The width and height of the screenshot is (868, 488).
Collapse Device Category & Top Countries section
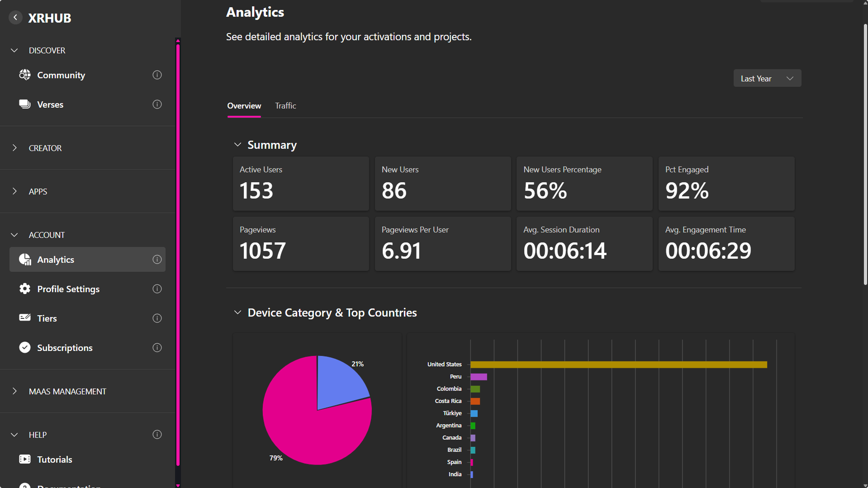(237, 313)
